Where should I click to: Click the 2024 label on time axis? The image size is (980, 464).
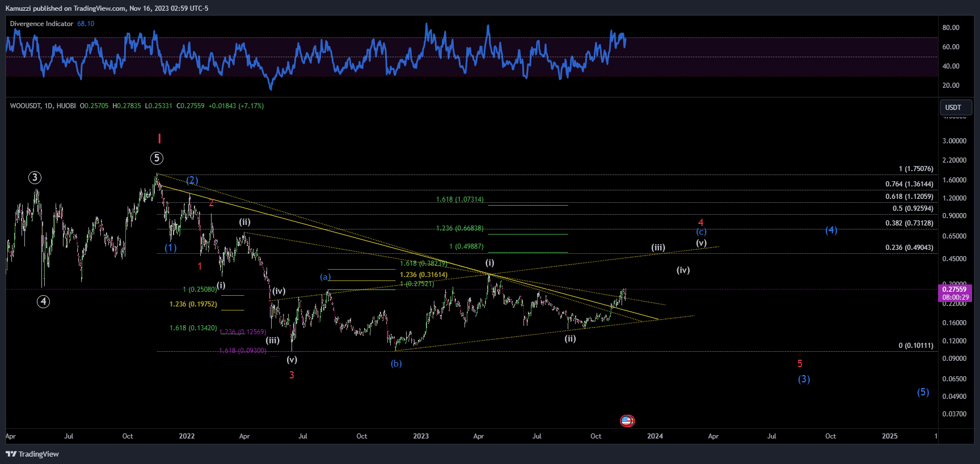[x=655, y=436]
